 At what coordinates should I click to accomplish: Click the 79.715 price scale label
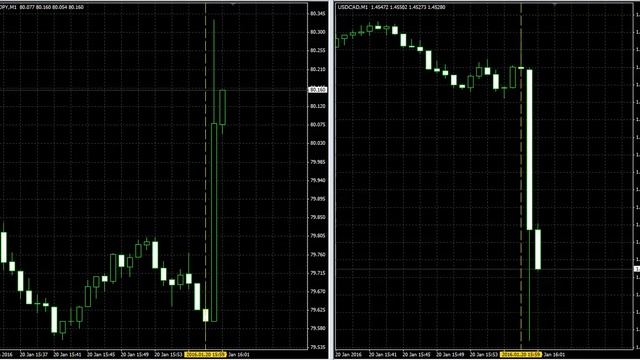(318, 273)
